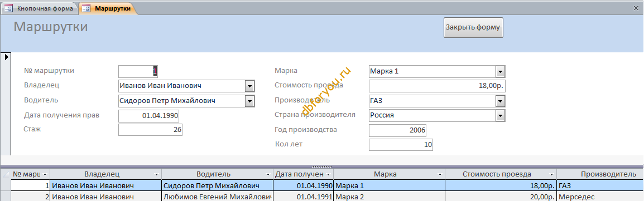Screen dimensions: 644x201
Task: Expand the Производитель combo box arrow
Action: pyautogui.click(x=500, y=101)
